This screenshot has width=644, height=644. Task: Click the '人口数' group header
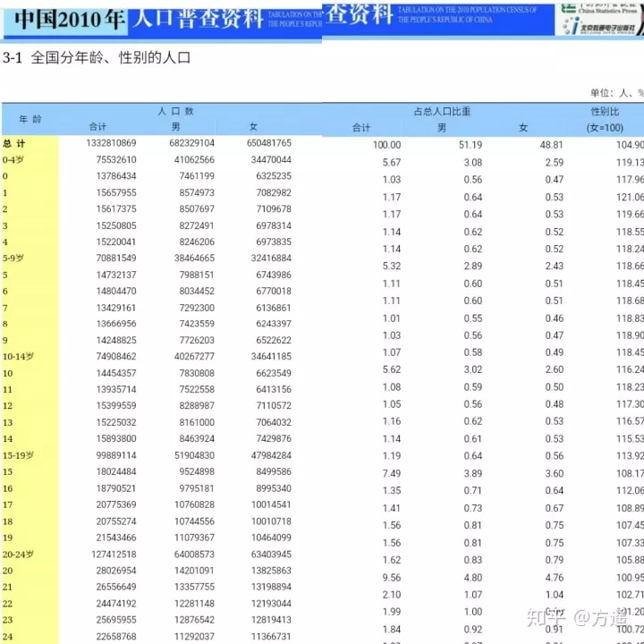[176, 111]
